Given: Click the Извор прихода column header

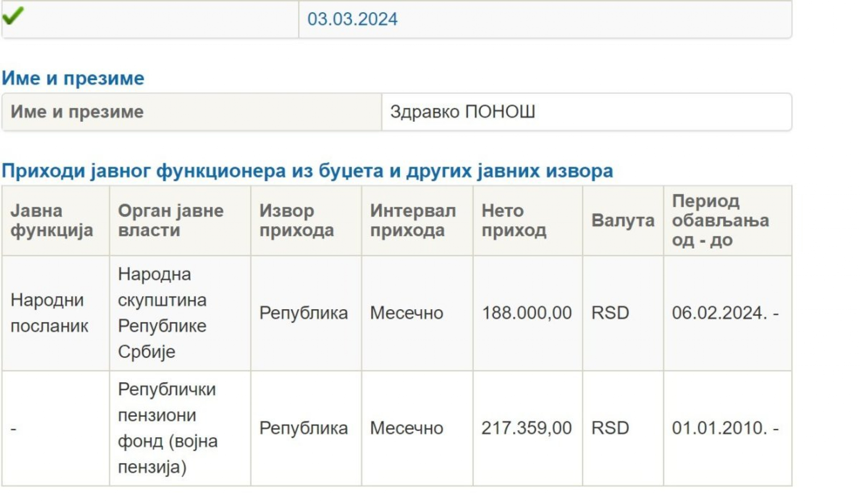Looking at the screenshot, I should tap(296, 220).
